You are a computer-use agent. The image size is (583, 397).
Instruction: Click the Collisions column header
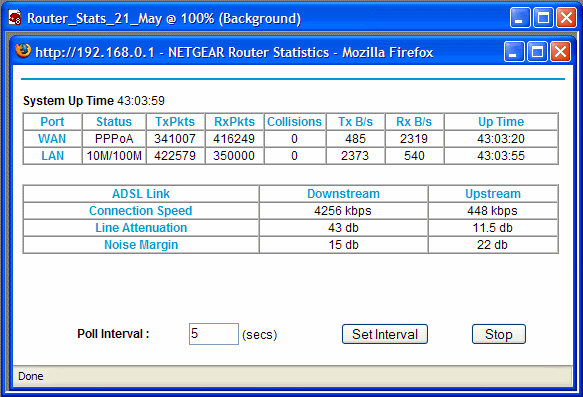click(x=294, y=122)
